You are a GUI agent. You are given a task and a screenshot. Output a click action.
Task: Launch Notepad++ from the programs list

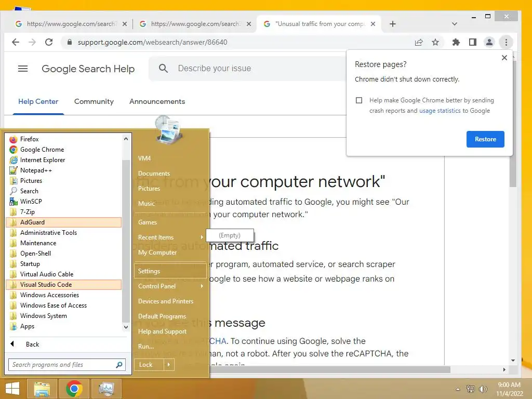[x=64, y=170]
